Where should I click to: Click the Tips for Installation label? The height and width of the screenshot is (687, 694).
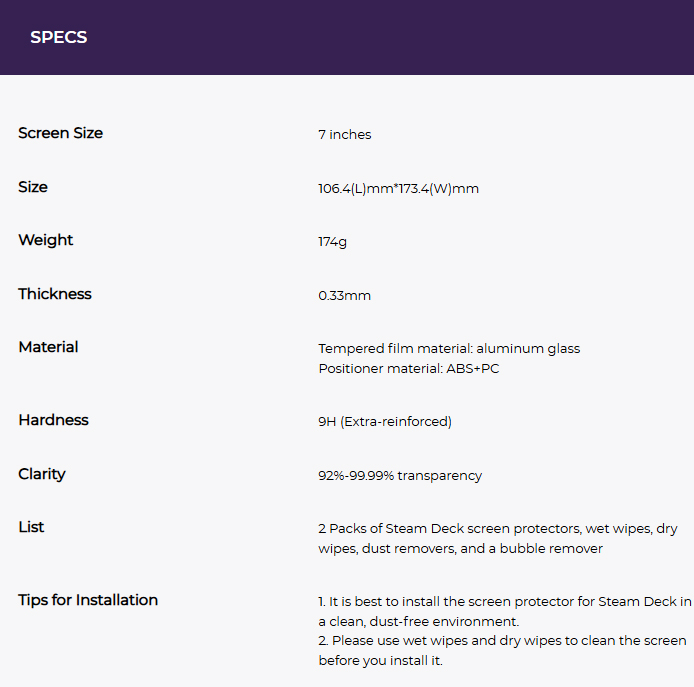88,600
